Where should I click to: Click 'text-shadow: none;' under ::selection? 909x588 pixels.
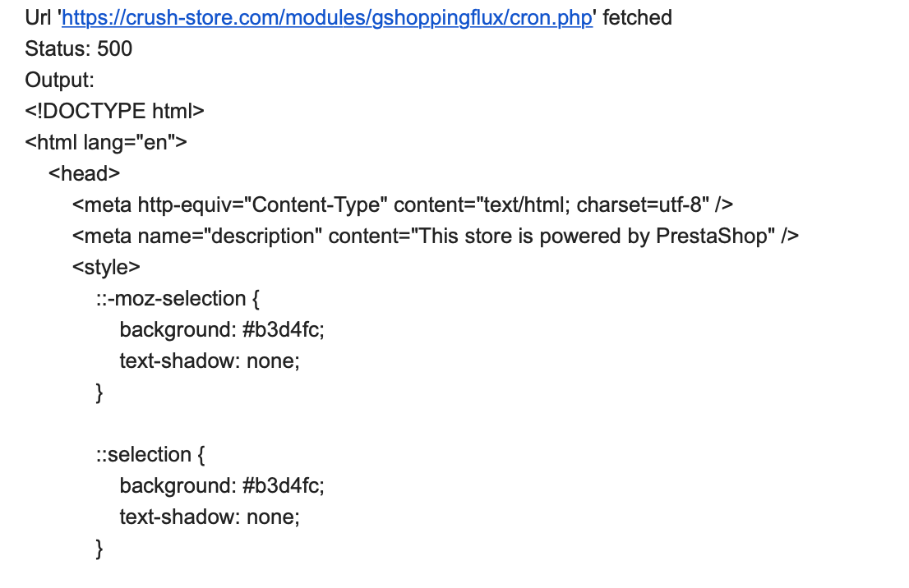click(210, 517)
